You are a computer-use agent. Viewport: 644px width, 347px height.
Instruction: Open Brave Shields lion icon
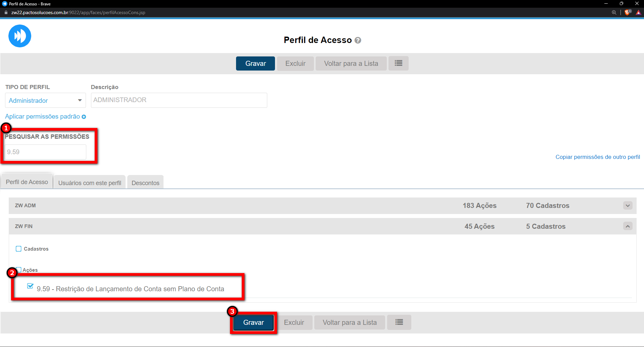627,12
